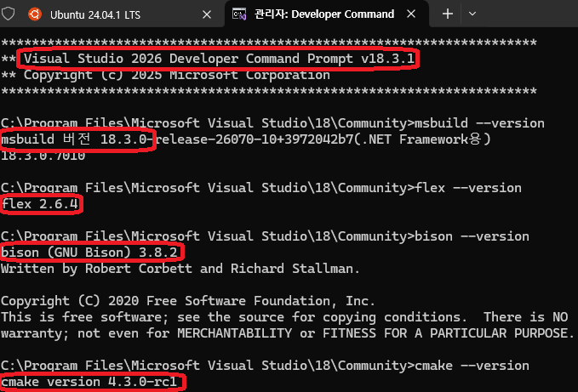The height and width of the screenshot is (392, 578).
Task: Click 'Copyright (C) 2020 Free Software Foundation, Inc.'
Action: (x=188, y=301)
